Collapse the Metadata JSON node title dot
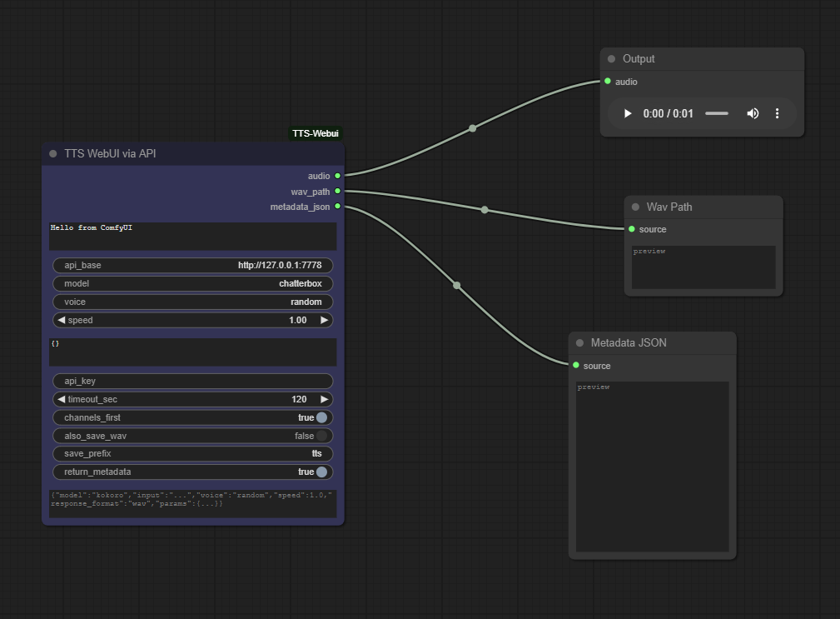 pos(579,343)
